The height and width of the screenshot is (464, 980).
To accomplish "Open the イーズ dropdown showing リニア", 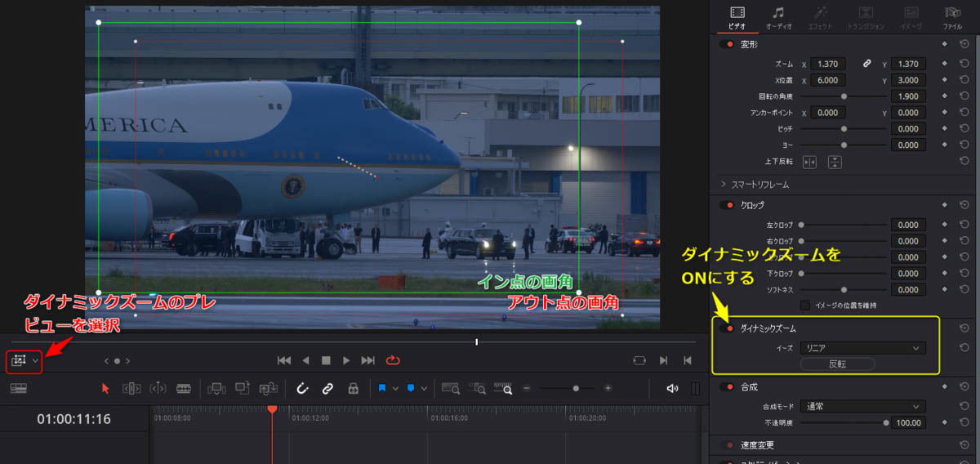I will 863,348.
